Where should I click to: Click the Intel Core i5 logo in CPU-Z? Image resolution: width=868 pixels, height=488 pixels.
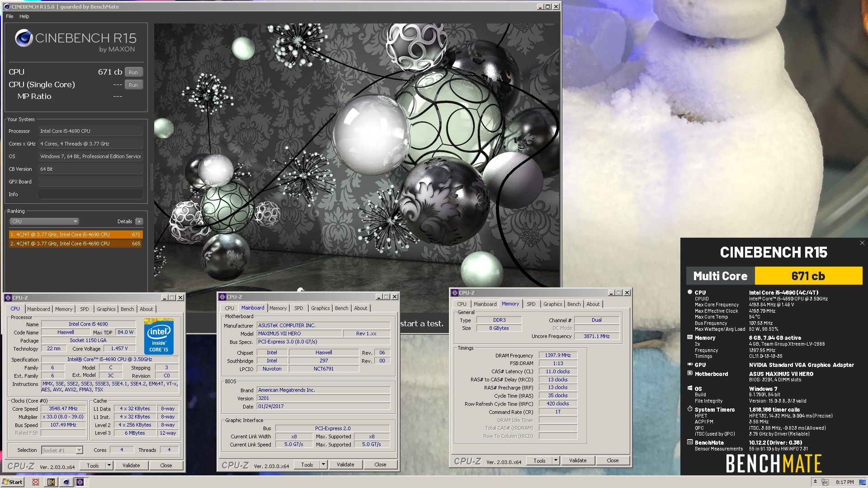click(159, 336)
